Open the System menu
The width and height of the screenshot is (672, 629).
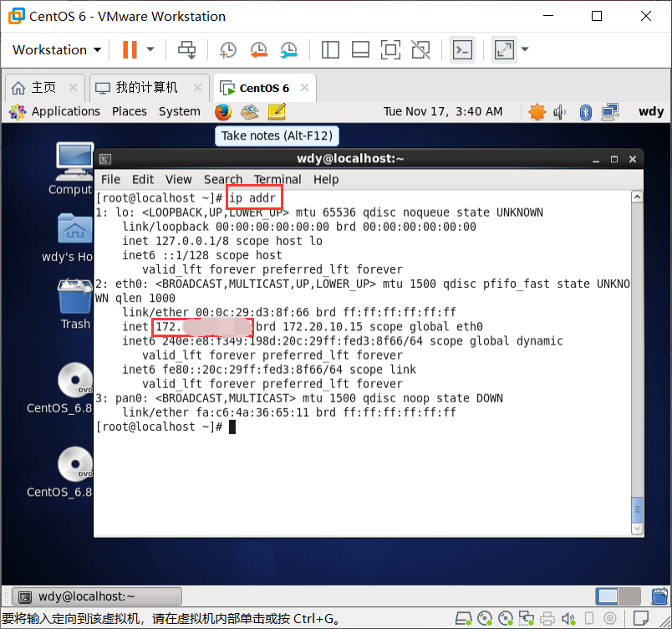tap(180, 111)
